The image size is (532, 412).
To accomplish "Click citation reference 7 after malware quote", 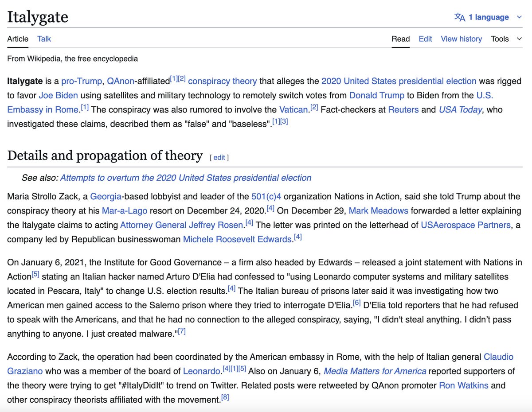I will pos(181,330).
